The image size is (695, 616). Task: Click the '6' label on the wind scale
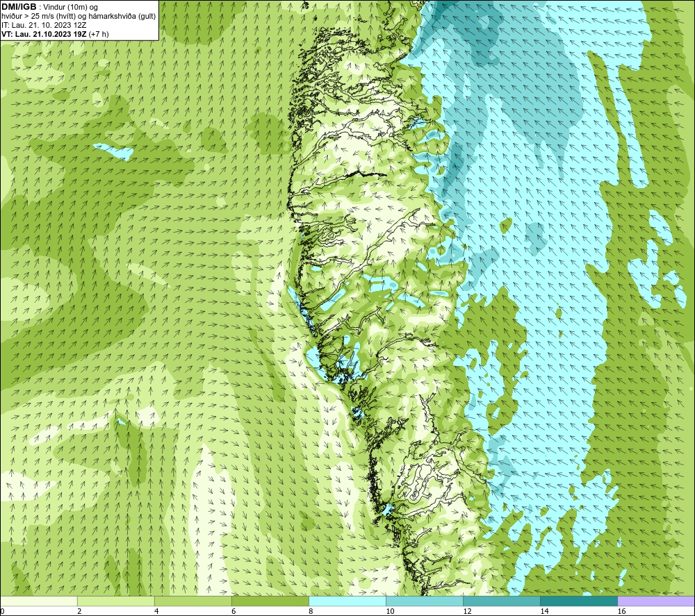point(234,612)
